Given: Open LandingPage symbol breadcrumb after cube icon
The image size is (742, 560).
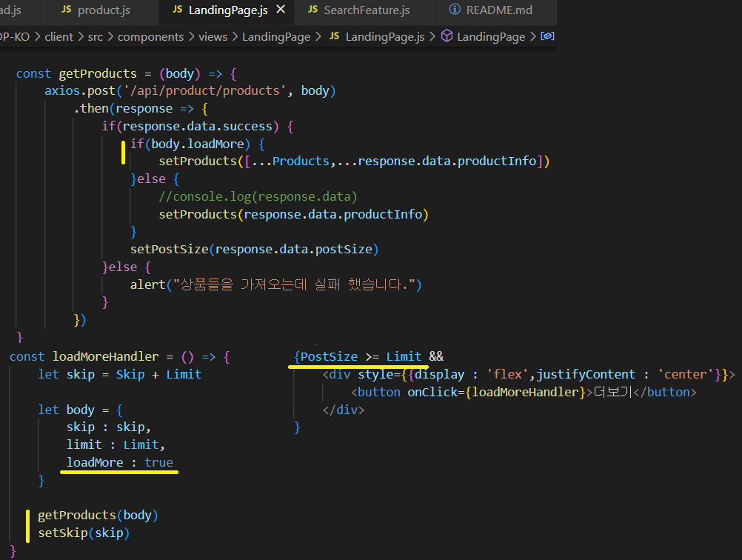Looking at the screenshot, I should (x=491, y=36).
